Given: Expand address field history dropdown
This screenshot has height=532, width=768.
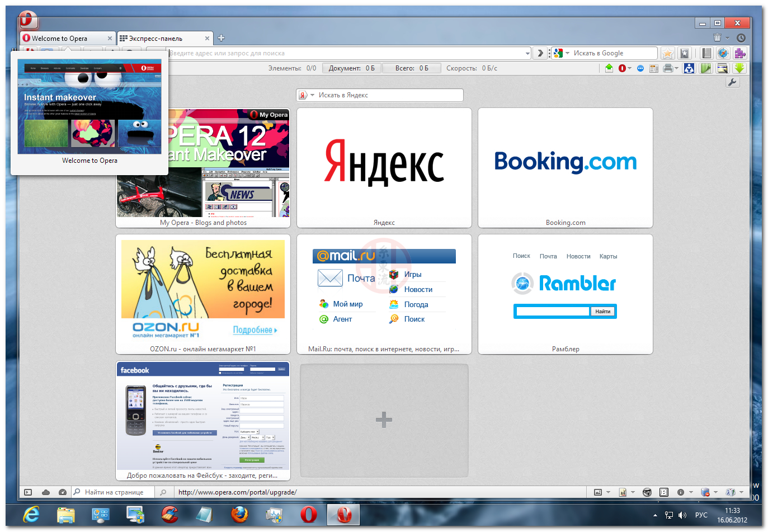Looking at the screenshot, I should point(527,54).
